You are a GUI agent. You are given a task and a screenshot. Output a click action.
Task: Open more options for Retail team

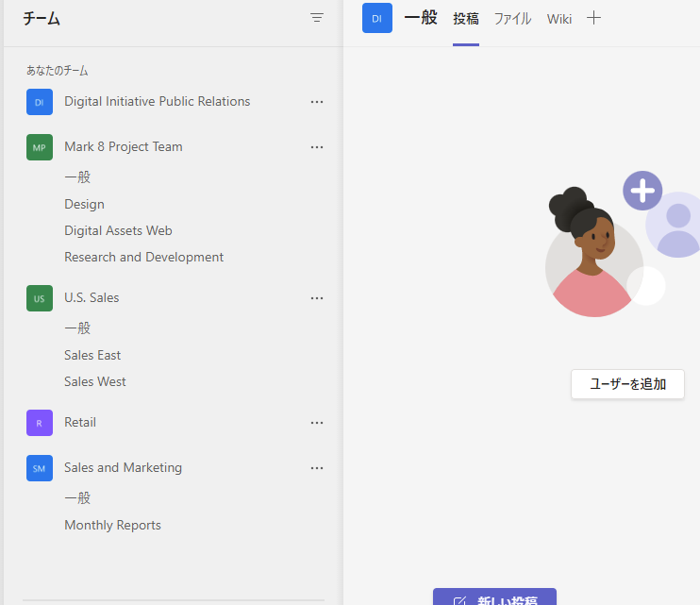pos(317,423)
